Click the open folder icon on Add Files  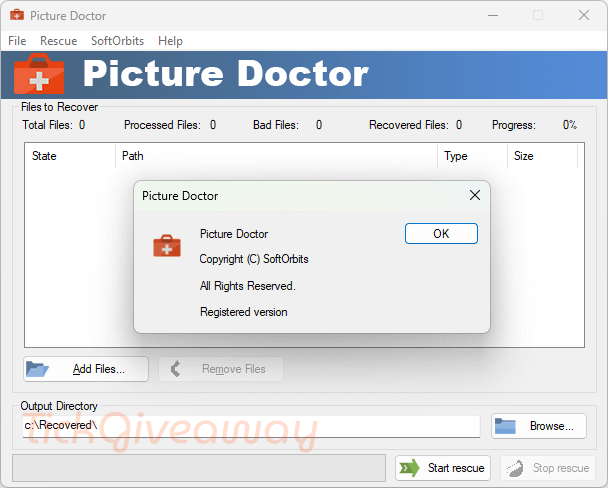click(x=37, y=369)
